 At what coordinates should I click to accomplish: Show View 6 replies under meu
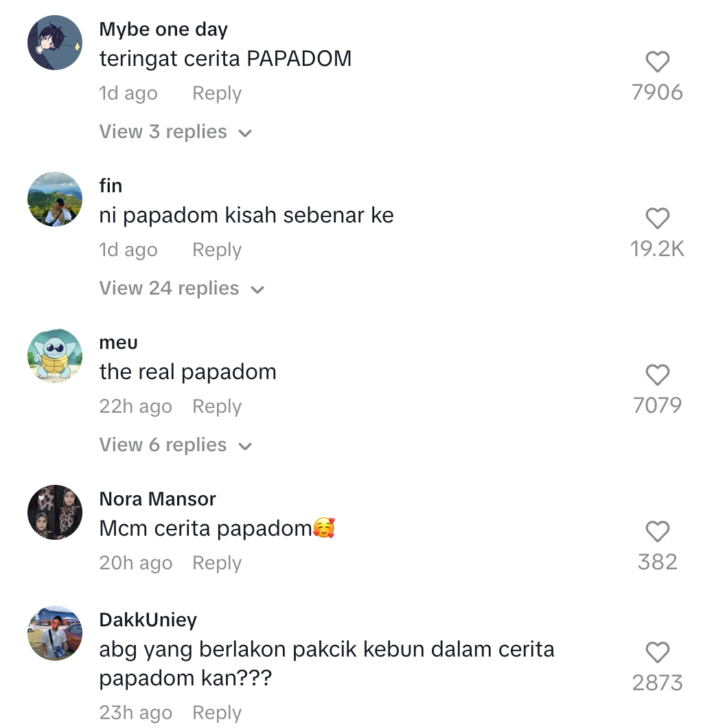click(176, 445)
